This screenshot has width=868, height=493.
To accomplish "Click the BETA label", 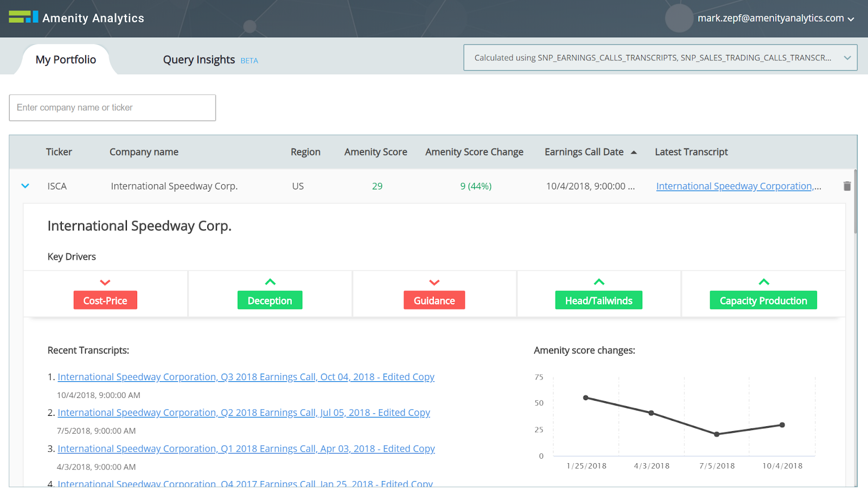I will (250, 61).
